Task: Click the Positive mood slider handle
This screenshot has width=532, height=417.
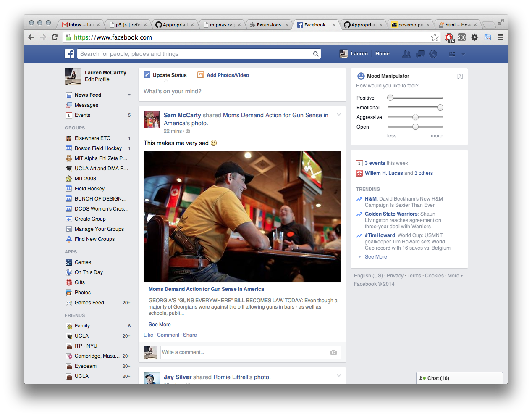Action: click(x=390, y=98)
